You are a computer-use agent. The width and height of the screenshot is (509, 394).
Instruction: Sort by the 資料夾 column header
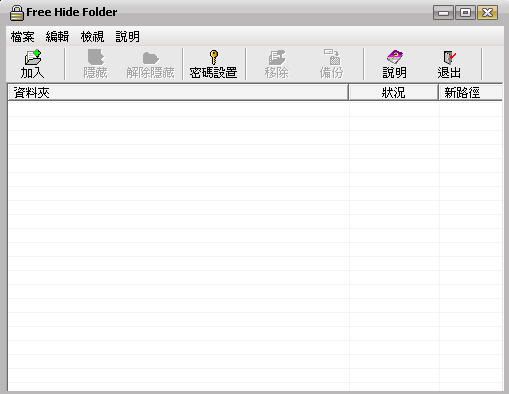178,92
